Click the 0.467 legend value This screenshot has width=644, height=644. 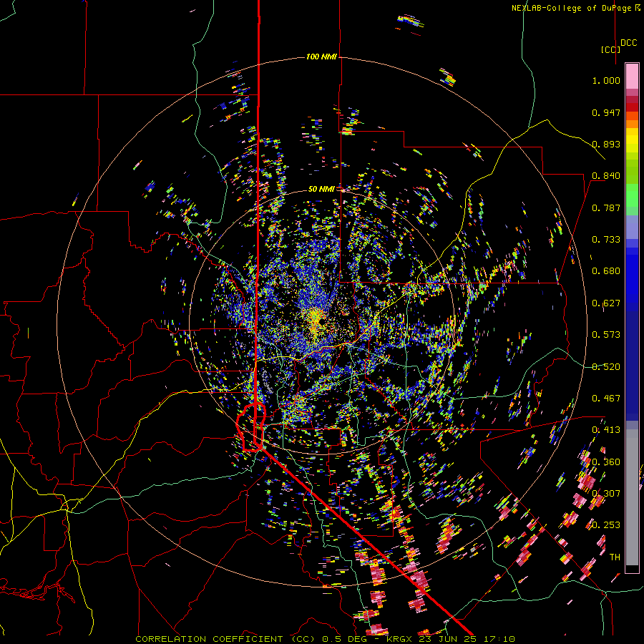point(606,399)
